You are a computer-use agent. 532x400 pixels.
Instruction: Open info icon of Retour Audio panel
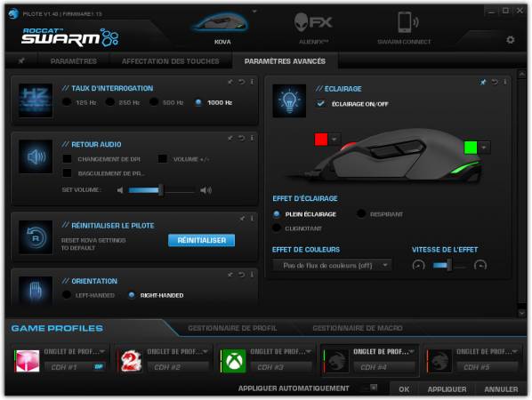click(x=252, y=138)
